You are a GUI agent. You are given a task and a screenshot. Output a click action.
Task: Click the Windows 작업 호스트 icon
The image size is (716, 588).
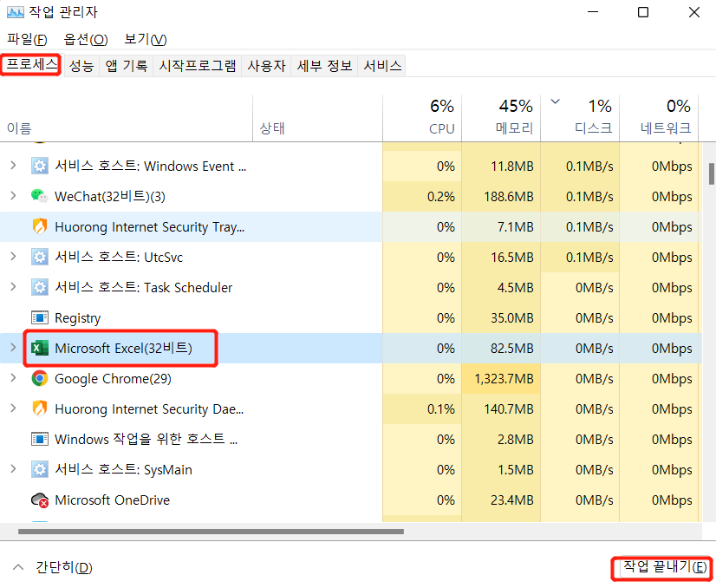click(x=38, y=439)
